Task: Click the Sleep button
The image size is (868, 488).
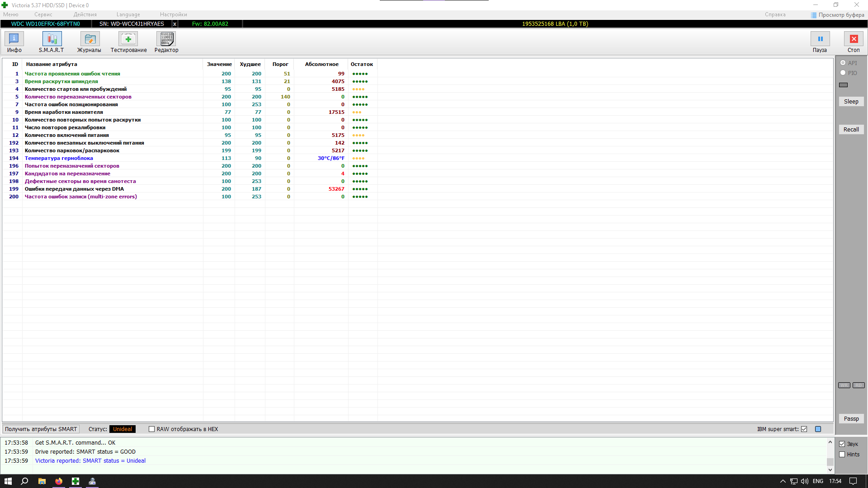Action: 851,102
